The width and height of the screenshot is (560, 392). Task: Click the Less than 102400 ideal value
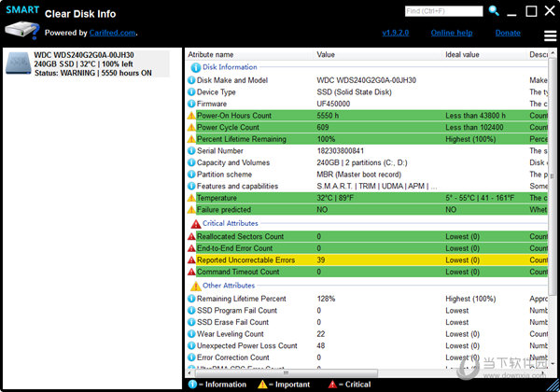(x=474, y=128)
